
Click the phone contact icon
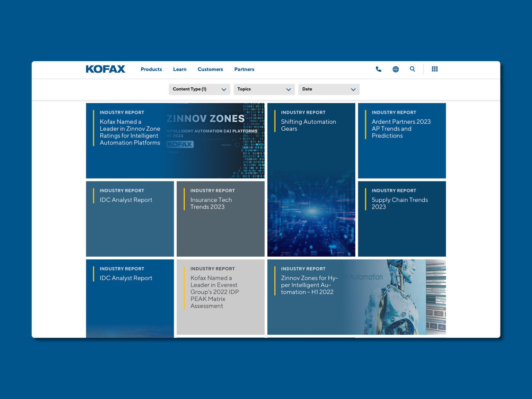click(x=379, y=69)
